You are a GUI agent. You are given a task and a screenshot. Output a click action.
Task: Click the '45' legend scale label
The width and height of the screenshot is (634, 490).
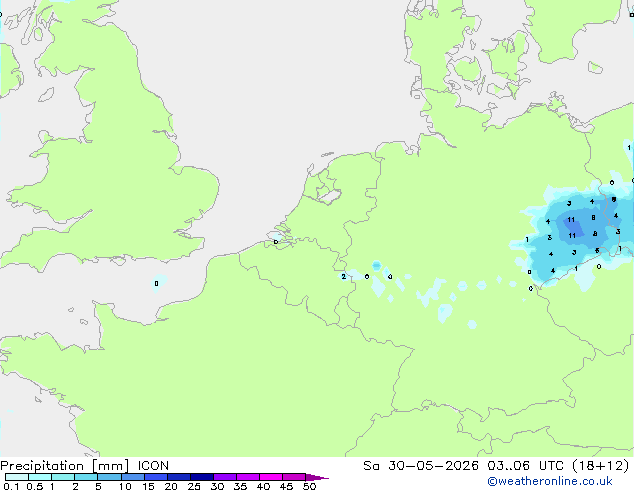tap(286, 486)
